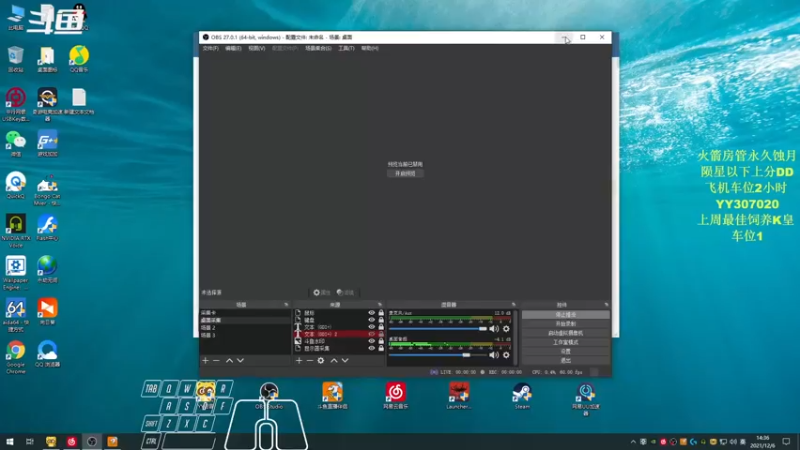Mute the 麦克风/Aux speaker icon
Image resolution: width=800 pixels, height=450 pixels.
[494, 329]
